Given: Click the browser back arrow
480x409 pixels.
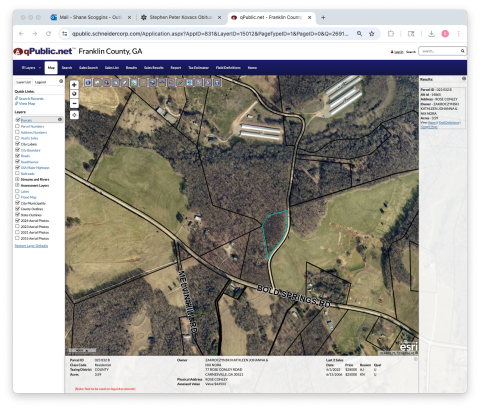Looking at the screenshot, I should [21, 34].
